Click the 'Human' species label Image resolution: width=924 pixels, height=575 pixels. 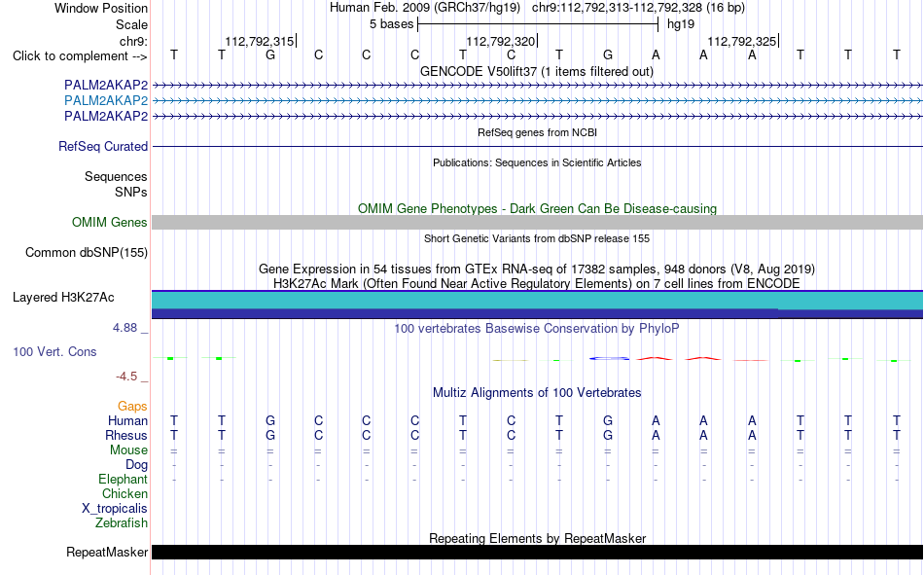click(x=127, y=420)
